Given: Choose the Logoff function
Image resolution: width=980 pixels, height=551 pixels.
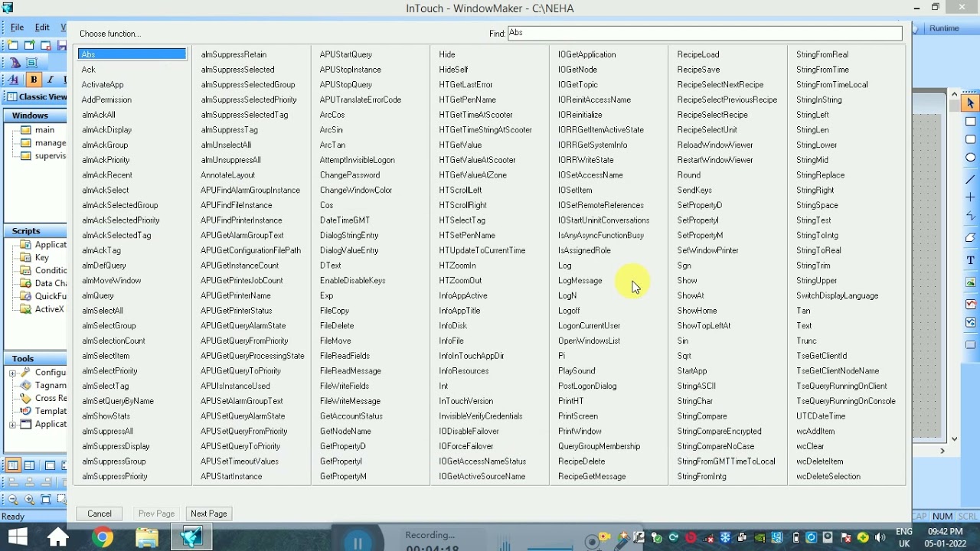Looking at the screenshot, I should click(x=569, y=311).
